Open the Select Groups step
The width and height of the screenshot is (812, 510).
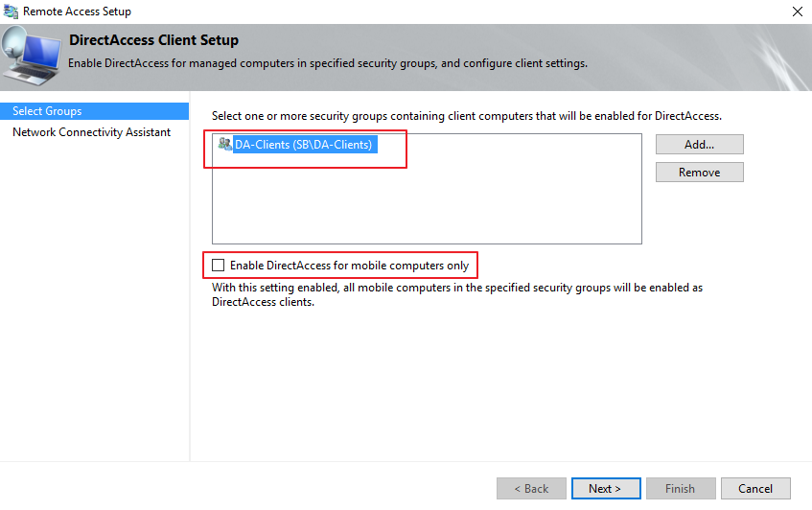point(94,111)
